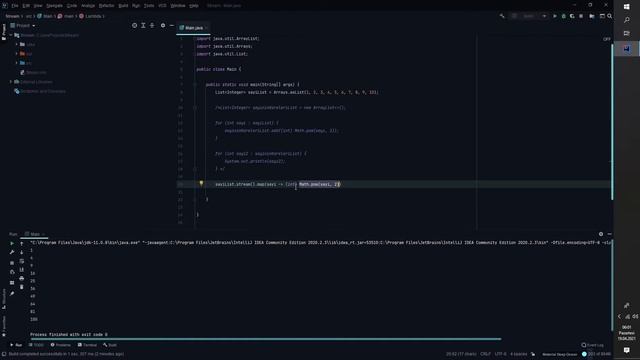This screenshot has height=360, width=640.
Task: Open the Windows Start button
Action: (x=627, y=7)
